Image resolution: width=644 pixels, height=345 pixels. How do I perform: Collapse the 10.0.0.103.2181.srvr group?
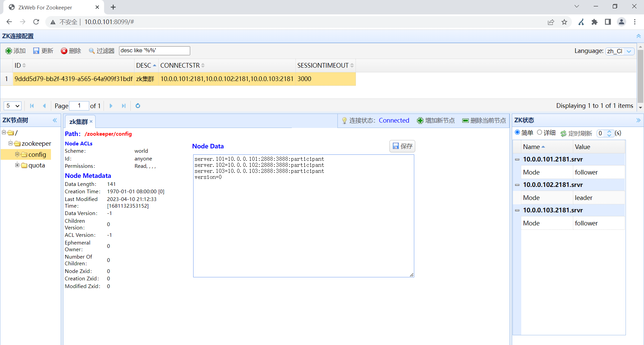coord(517,210)
